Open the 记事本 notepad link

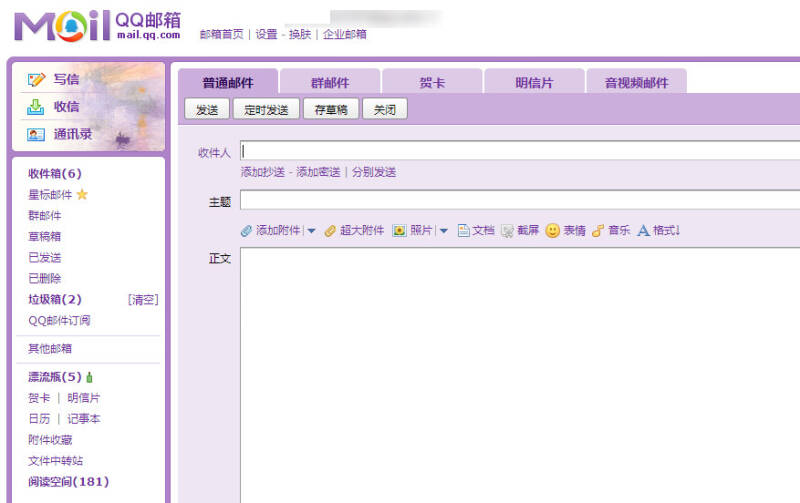tap(84, 419)
